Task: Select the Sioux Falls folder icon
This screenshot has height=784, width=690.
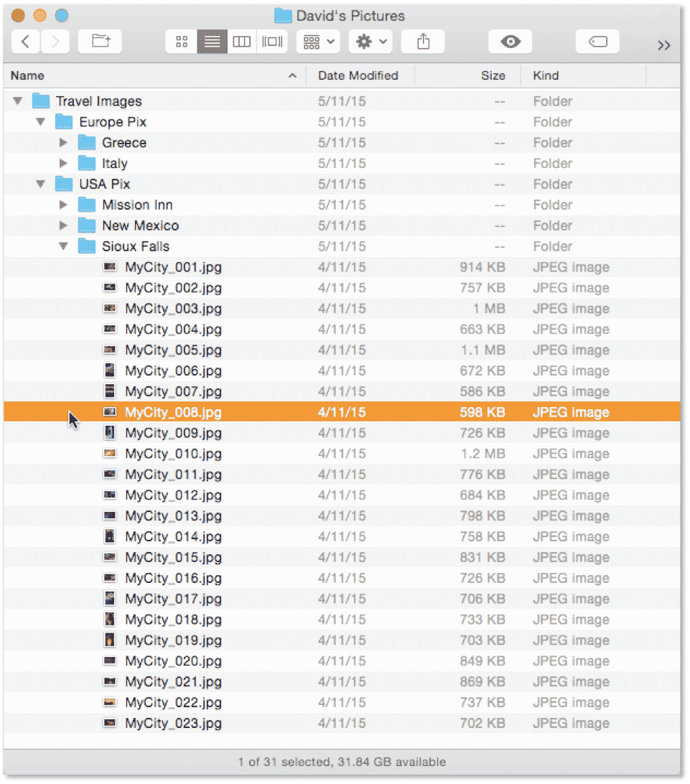Action: [87, 246]
